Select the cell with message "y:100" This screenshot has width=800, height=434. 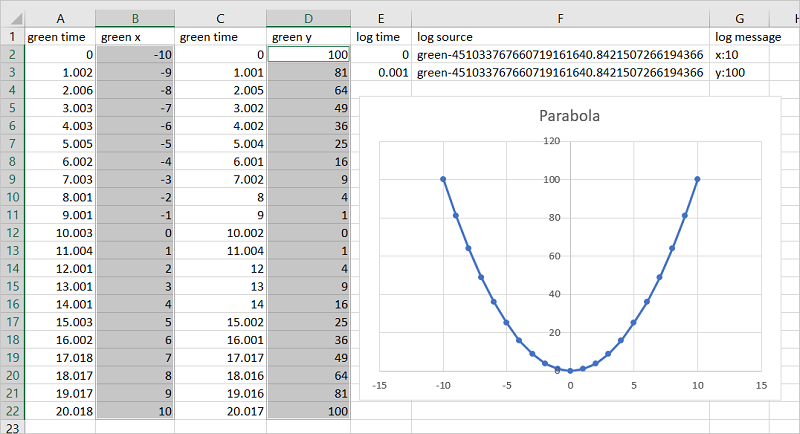coord(739,73)
